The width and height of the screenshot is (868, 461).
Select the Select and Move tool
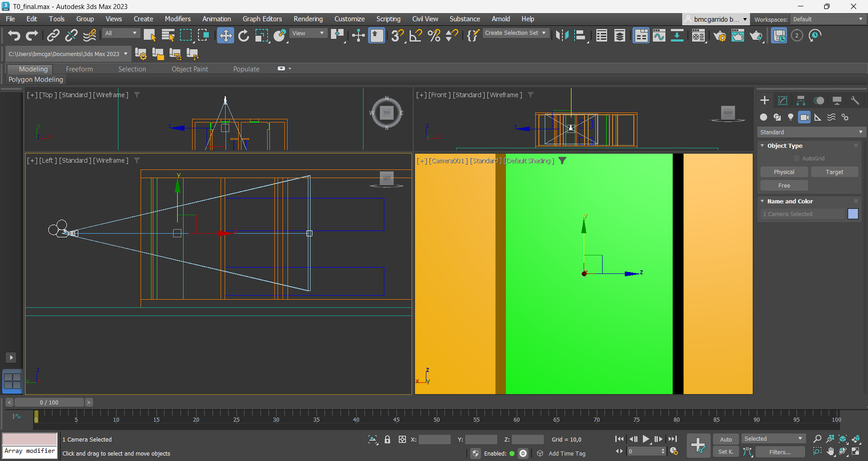[x=225, y=35]
